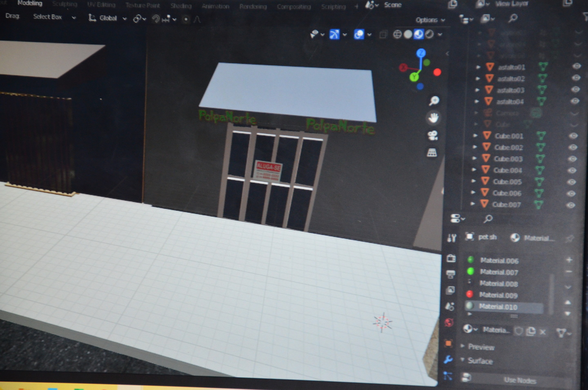This screenshot has height=390, width=588.
Task: Open the Render properties tab icon
Action: point(451,258)
